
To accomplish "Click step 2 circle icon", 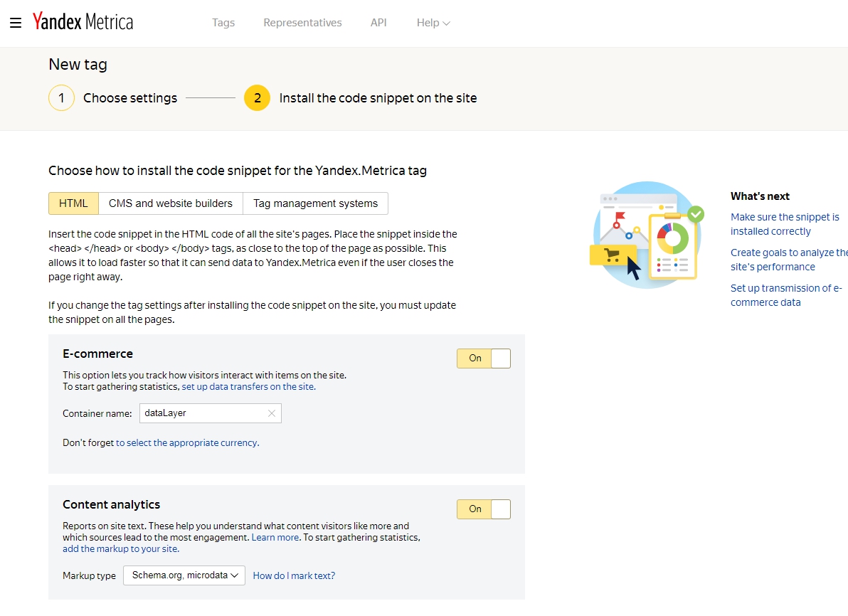I will (257, 98).
